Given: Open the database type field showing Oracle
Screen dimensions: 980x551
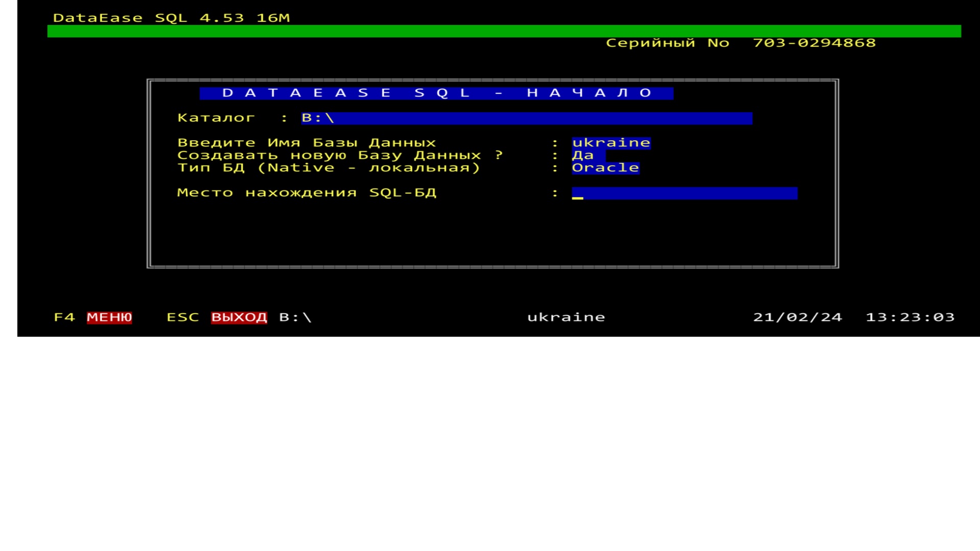Looking at the screenshot, I should click(x=605, y=168).
